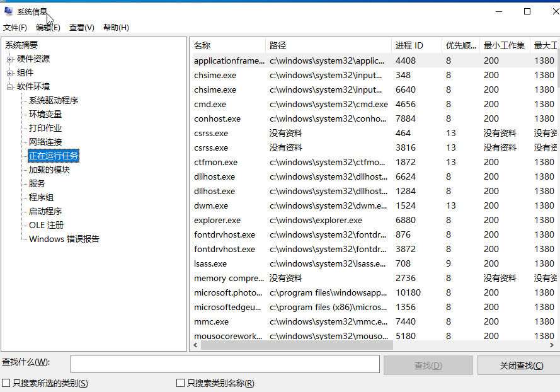Select the ctfmon.exe process row
Image resolution: width=560 pixels, height=392 pixels.
click(x=375, y=162)
